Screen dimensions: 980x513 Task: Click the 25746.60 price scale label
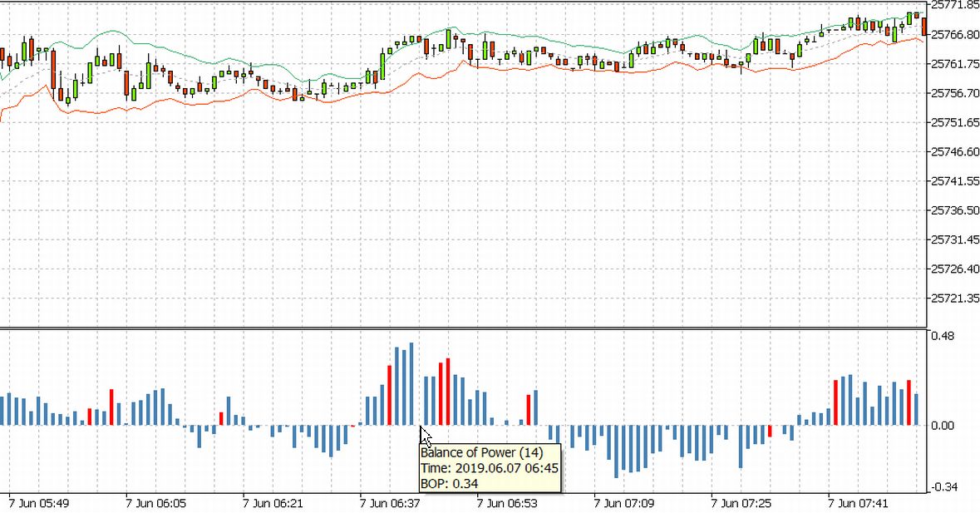954,151
